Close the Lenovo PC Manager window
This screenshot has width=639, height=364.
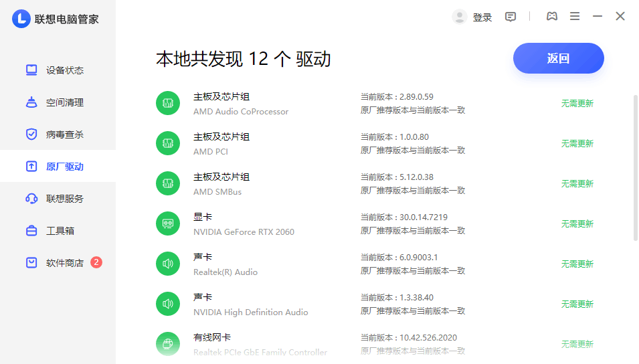(620, 16)
